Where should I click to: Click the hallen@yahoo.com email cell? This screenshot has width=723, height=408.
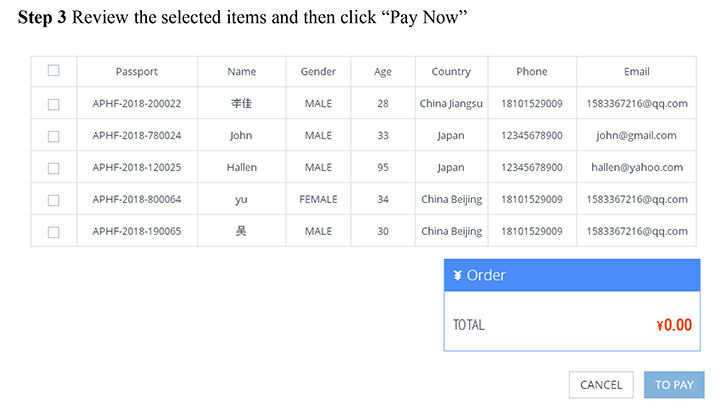tap(637, 168)
